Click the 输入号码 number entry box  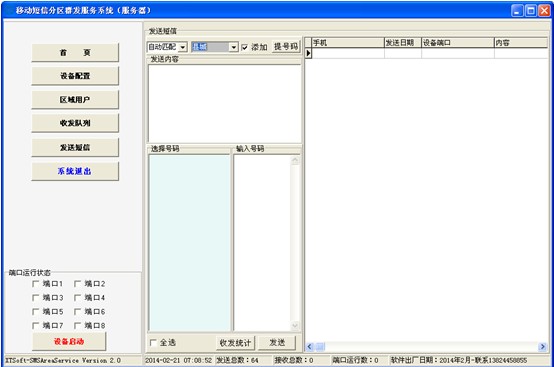262,243
